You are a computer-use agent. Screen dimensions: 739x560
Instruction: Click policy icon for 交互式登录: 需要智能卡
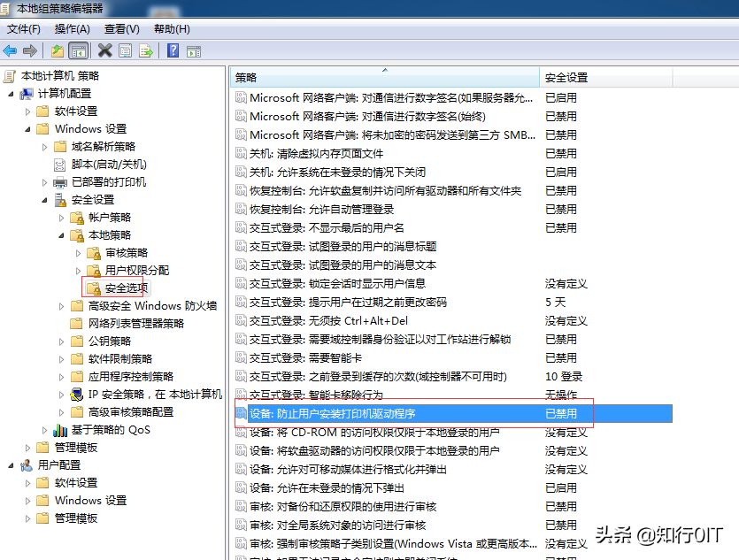(241, 358)
